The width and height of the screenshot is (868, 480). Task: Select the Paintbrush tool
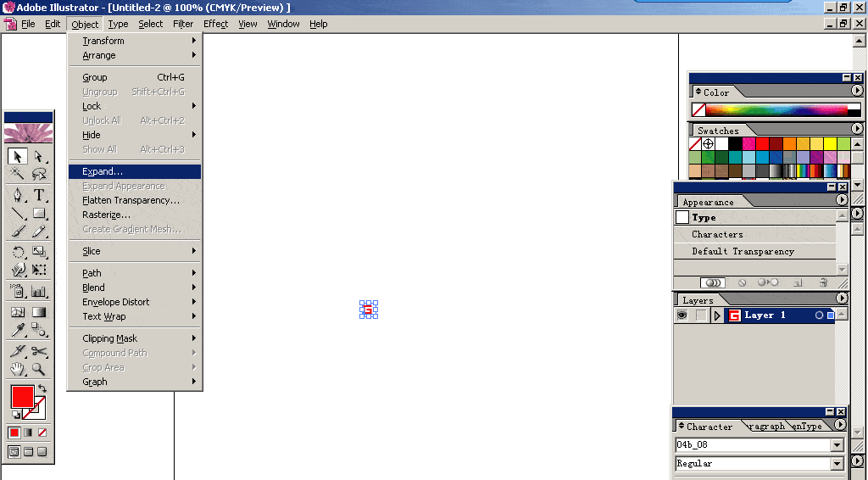pos(18,231)
